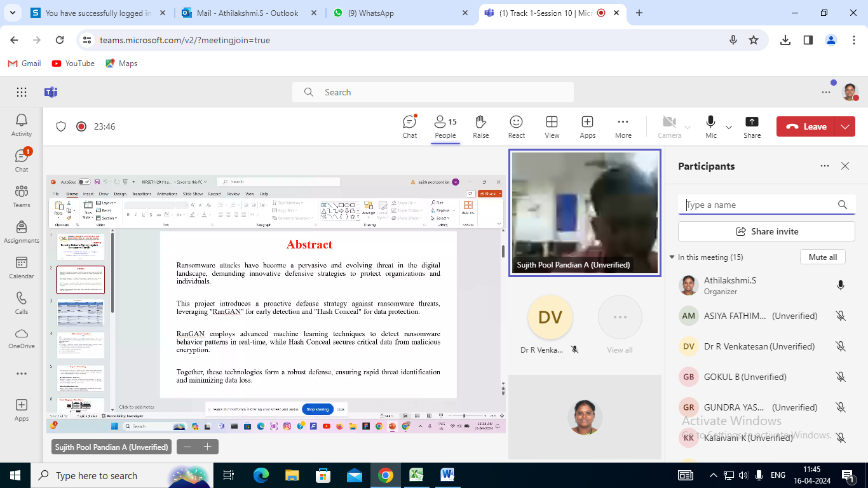Click the Type a name search field
868x488 pixels.
click(x=766, y=205)
